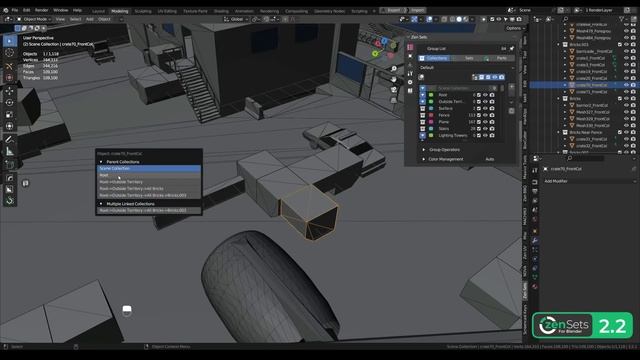Select the Rotate tool in toolbar
This screenshot has height=360, width=640.
(9, 102)
